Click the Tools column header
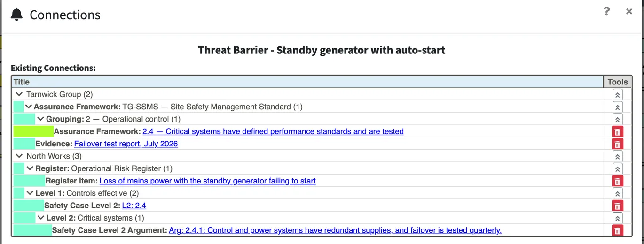 618,82
